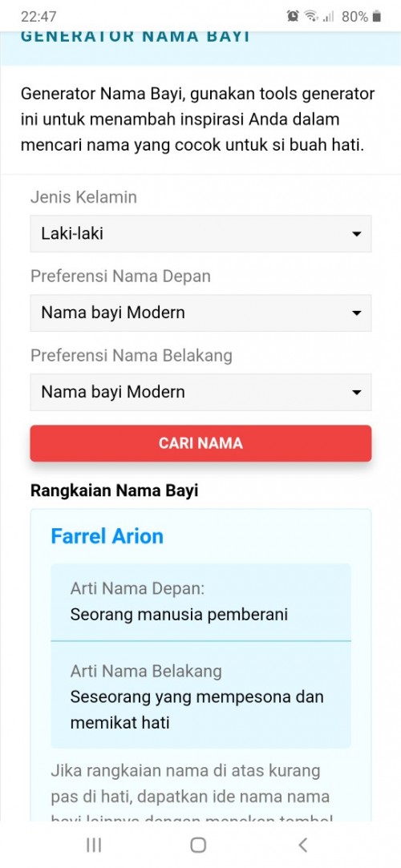The width and height of the screenshot is (401, 868).
Task: Select the Farrel Arion name heading
Action: 107,536
